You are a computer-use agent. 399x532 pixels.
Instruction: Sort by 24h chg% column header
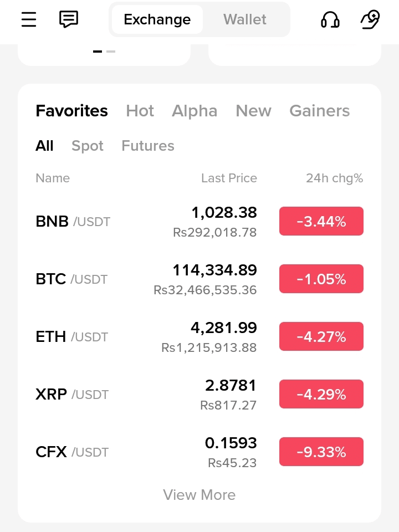click(334, 178)
